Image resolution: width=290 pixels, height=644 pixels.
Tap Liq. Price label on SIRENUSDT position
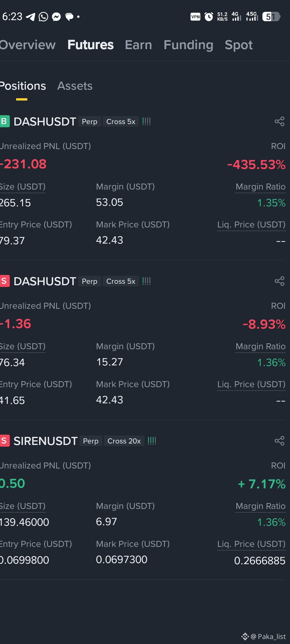[x=251, y=544]
